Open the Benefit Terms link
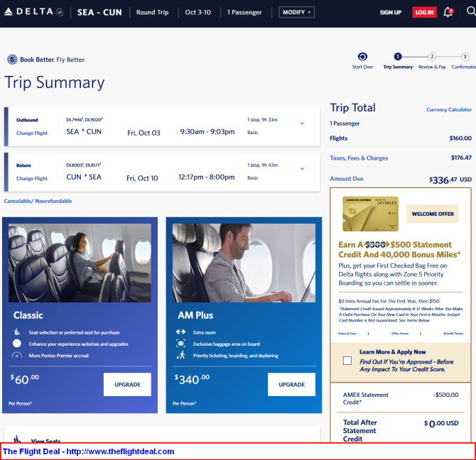This screenshot has width=476, height=460. click(453, 333)
